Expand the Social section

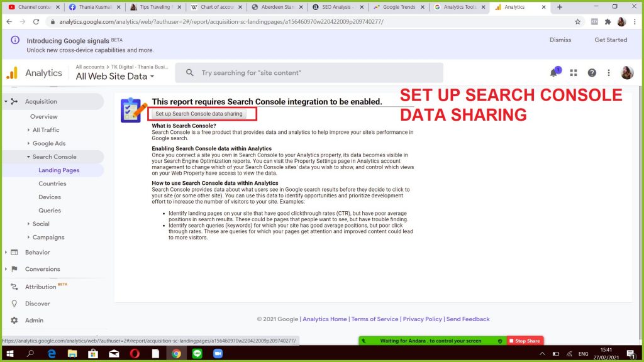point(40,223)
